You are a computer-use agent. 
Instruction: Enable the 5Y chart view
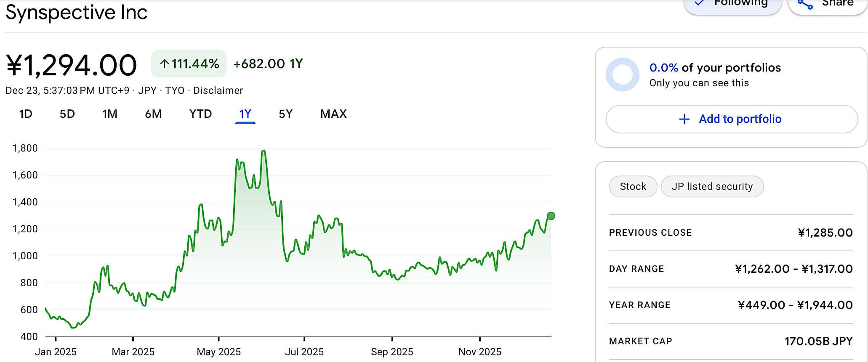(x=285, y=114)
